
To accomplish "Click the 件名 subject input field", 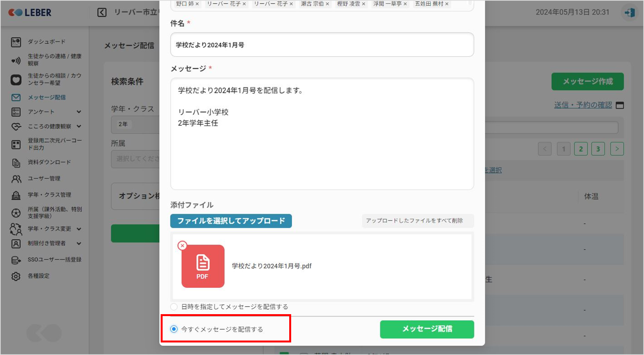I will pyautogui.click(x=322, y=45).
